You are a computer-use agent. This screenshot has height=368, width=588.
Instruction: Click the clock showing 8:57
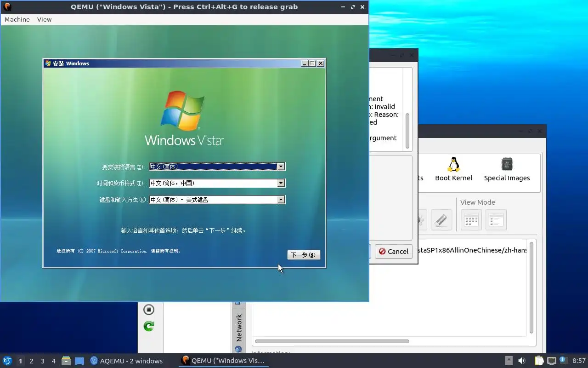point(579,361)
